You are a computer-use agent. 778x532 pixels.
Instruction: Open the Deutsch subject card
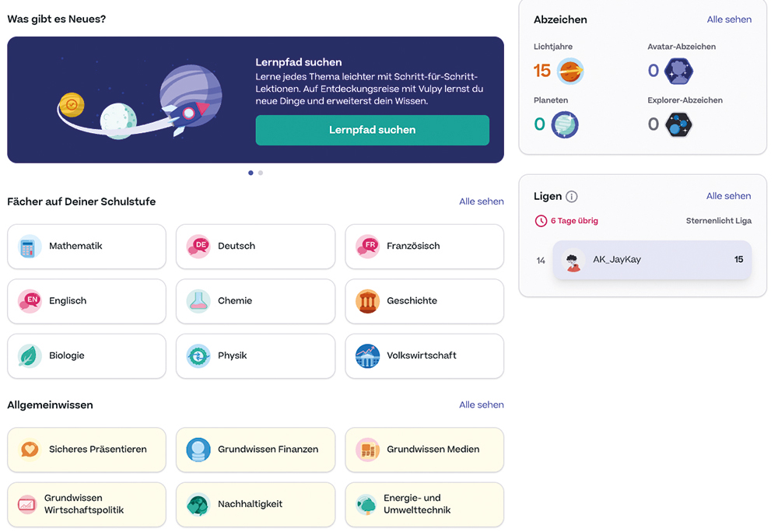click(255, 247)
